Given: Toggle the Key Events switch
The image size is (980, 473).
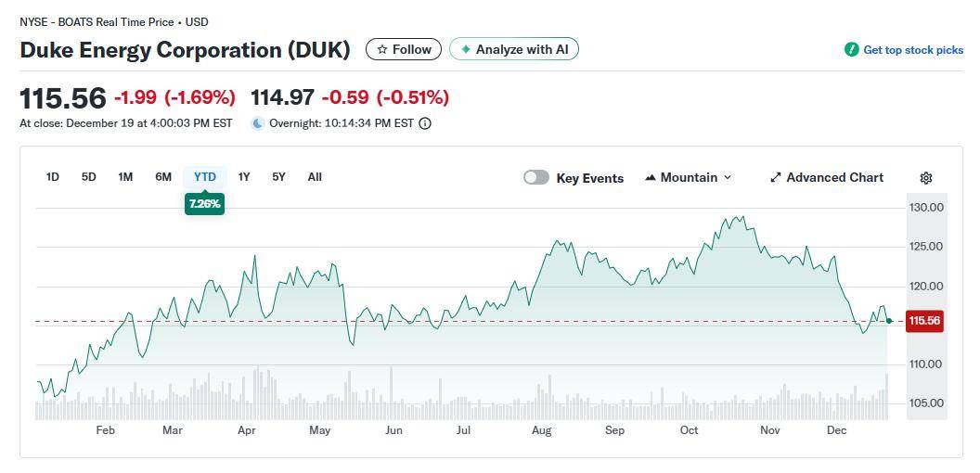Looking at the screenshot, I should tap(536, 177).
